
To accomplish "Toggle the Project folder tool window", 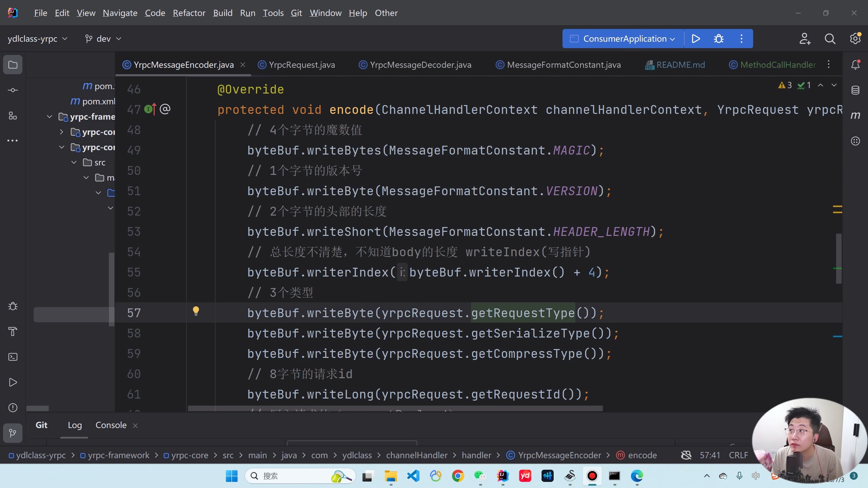I will tap(13, 64).
